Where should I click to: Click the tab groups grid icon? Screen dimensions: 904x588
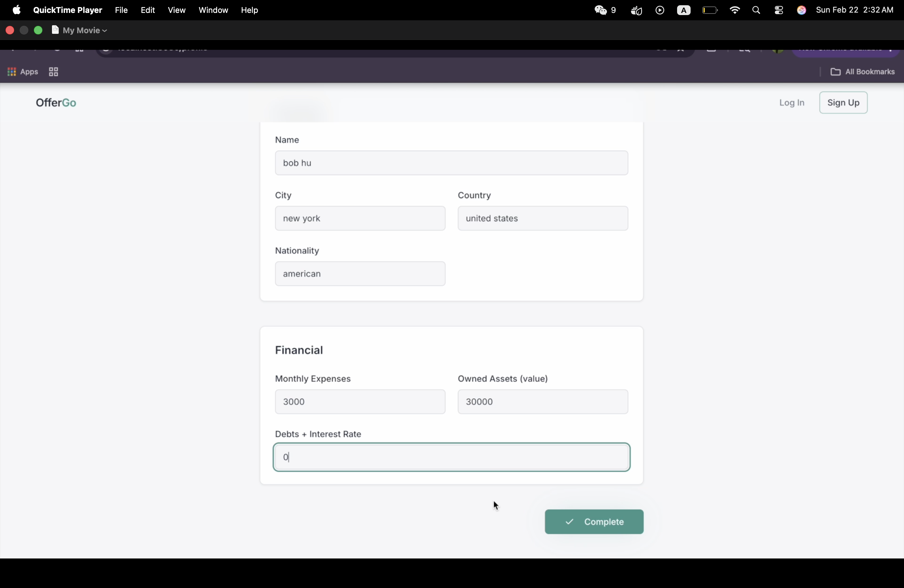click(54, 72)
